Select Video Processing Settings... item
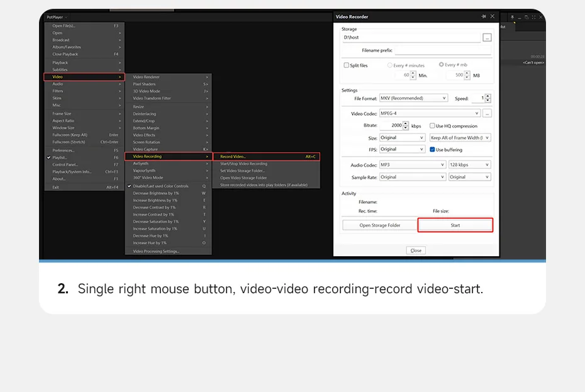The image size is (585, 392). point(168,251)
